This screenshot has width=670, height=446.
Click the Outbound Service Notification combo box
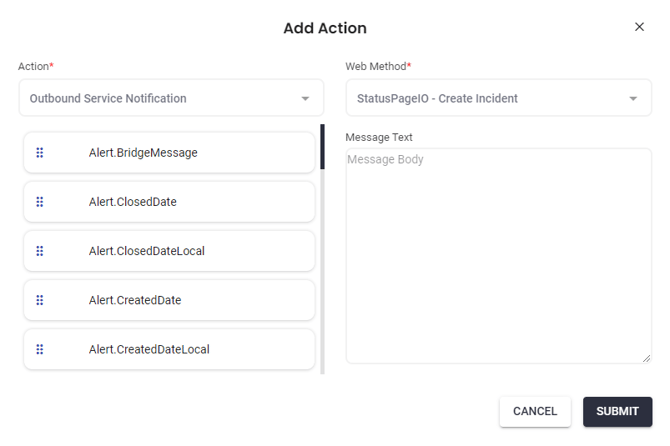[x=160, y=99]
